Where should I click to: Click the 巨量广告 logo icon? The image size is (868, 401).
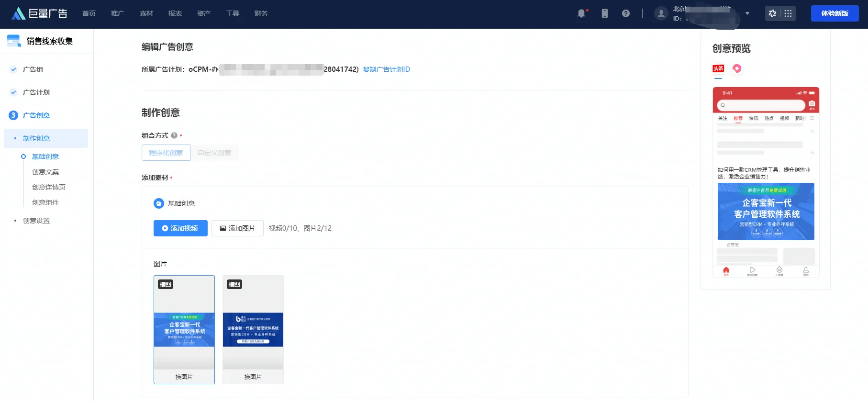tap(18, 13)
